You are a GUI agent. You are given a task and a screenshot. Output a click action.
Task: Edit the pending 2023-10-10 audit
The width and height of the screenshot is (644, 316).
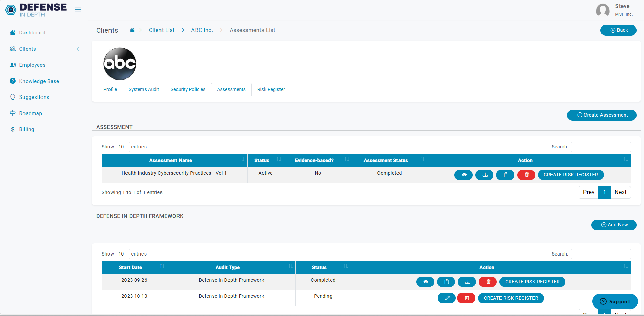pyautogui.click(x=446, y=298)
